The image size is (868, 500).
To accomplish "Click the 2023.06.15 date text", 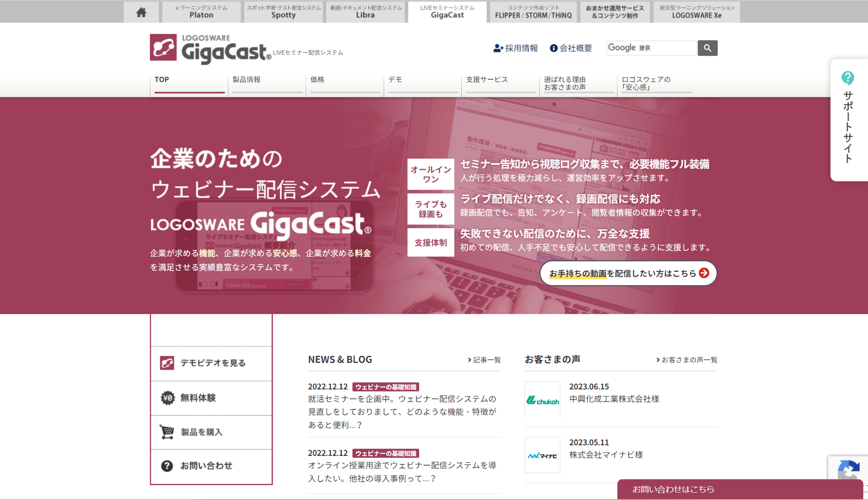I will (x=589, y=387).
